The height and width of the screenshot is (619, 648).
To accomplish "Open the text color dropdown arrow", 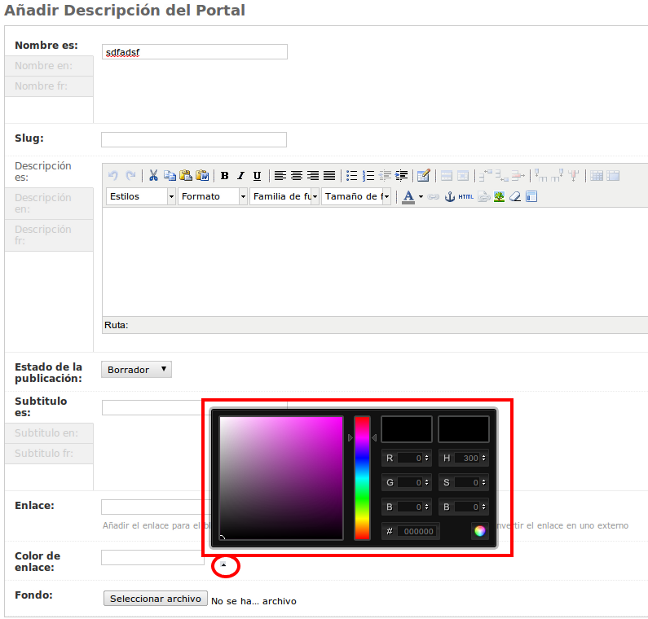I will tap(421, 197).
